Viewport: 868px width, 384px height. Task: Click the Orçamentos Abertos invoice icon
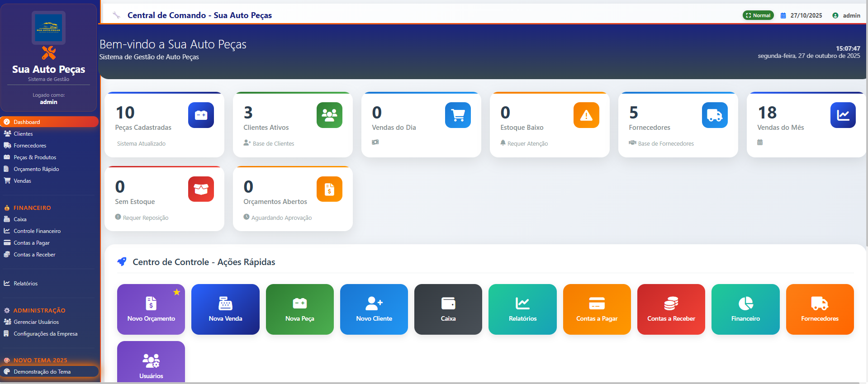pos(329,189)
